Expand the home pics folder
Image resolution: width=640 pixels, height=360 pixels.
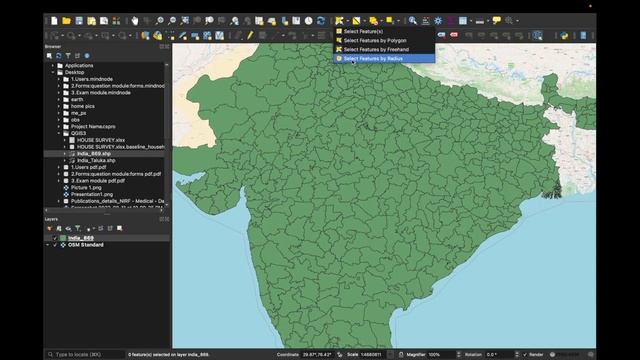(x=59, y=106)
